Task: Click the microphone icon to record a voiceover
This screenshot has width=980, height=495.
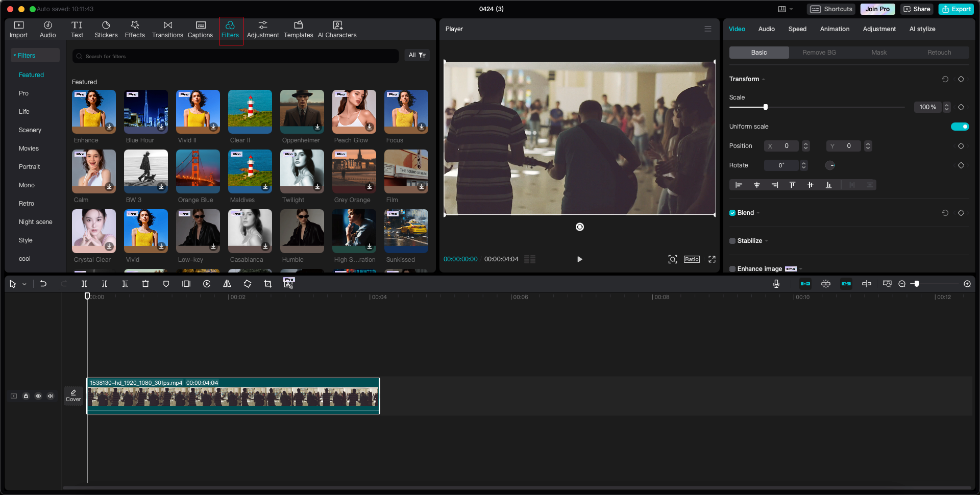Action: click(x=776, y=284)
